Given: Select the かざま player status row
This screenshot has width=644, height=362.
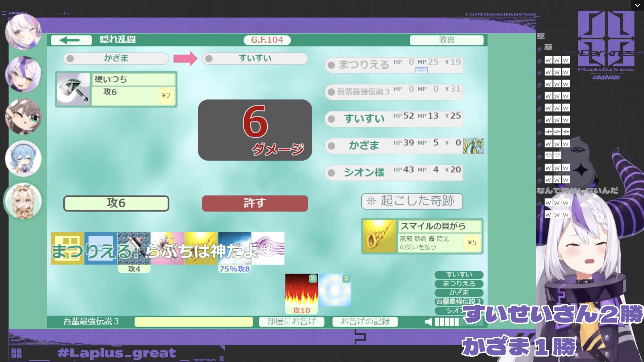Looking at the screenshot, I should [394, 146].
